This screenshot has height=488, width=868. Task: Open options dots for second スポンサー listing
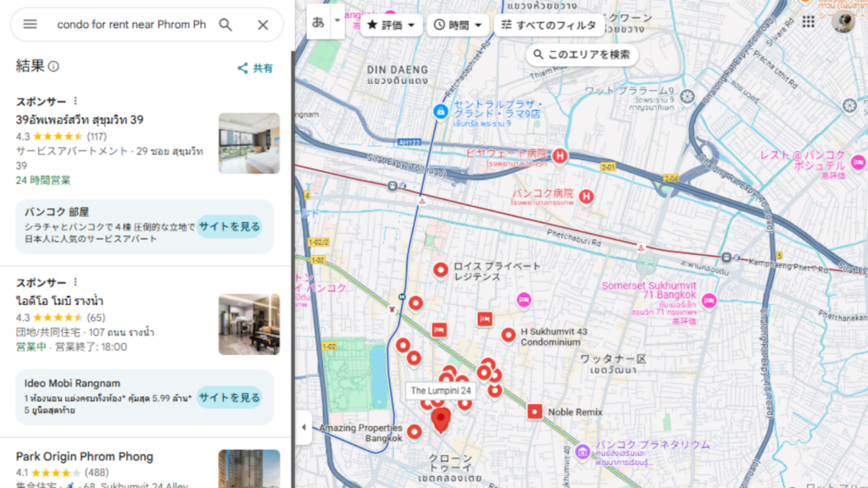coord(75,282)
